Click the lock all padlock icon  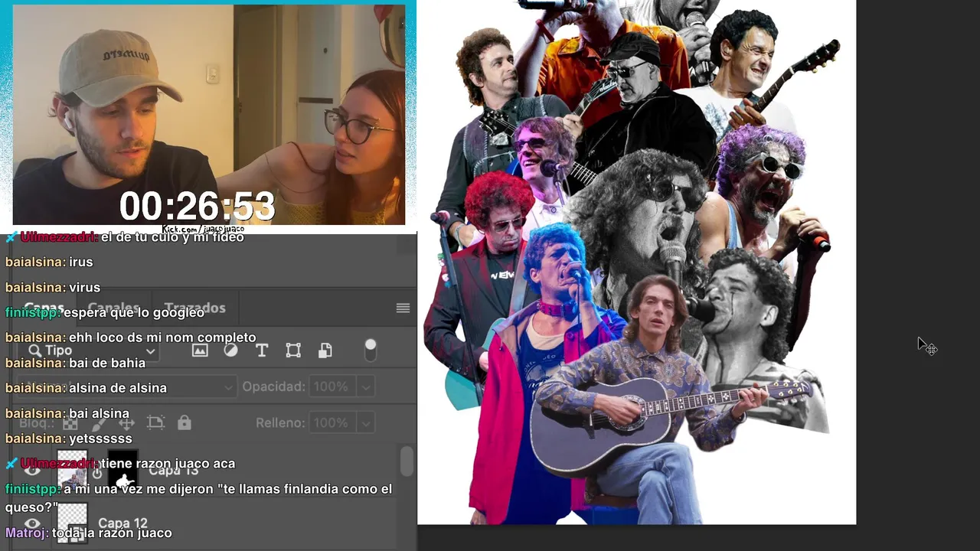pyautogui.click(x=184, y=422)
